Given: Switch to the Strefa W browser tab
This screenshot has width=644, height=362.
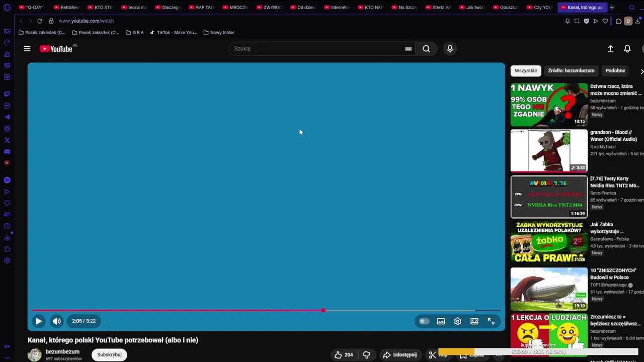Looking at the screenshot, I should [x=438, y=8].
